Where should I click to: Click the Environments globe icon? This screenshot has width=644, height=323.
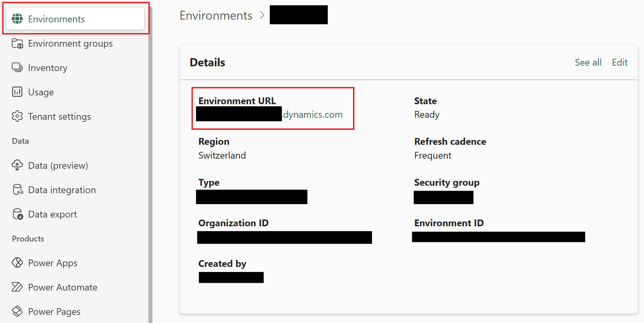pos(17,19)
